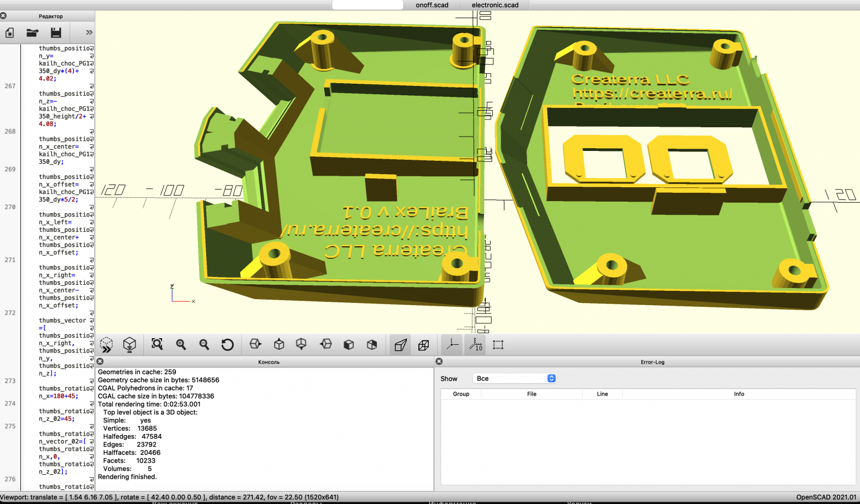Switch to the Left view
The width and height of the screenshot is (860, 504).
(326, 344)
